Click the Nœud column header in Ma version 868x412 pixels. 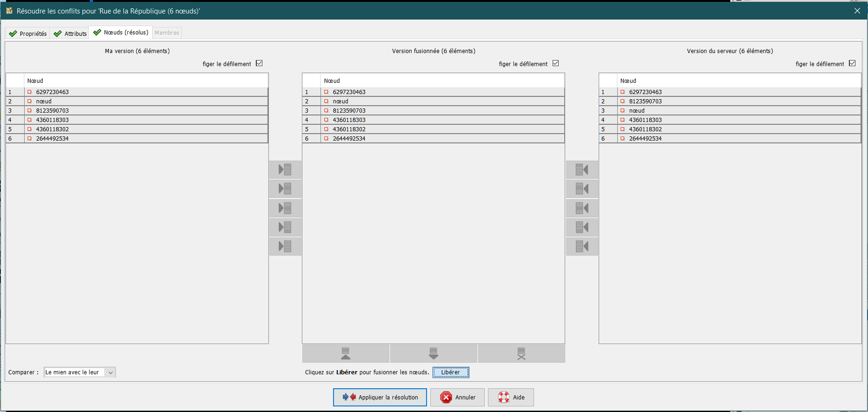tap(146, 81)
